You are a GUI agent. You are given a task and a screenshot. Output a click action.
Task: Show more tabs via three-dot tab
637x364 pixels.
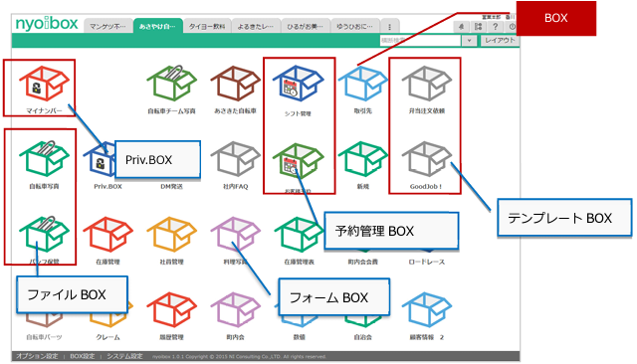click(x=389, y=27)
